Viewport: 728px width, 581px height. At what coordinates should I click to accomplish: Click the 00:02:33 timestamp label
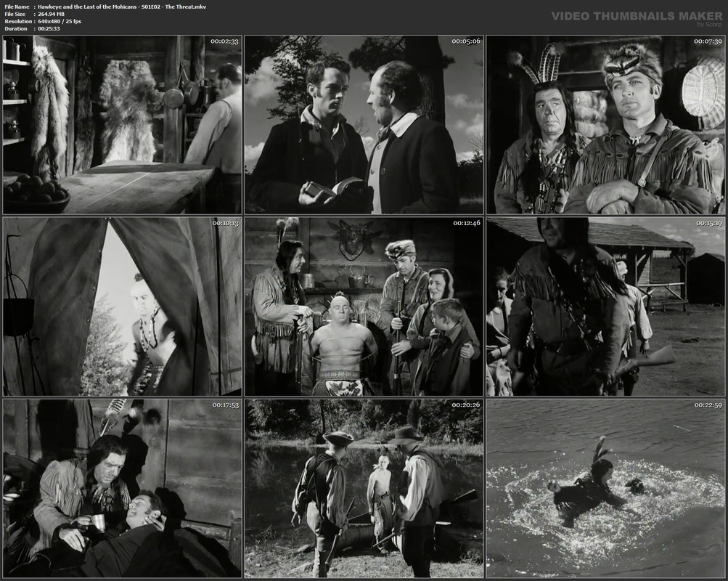(x=224, y=41)
